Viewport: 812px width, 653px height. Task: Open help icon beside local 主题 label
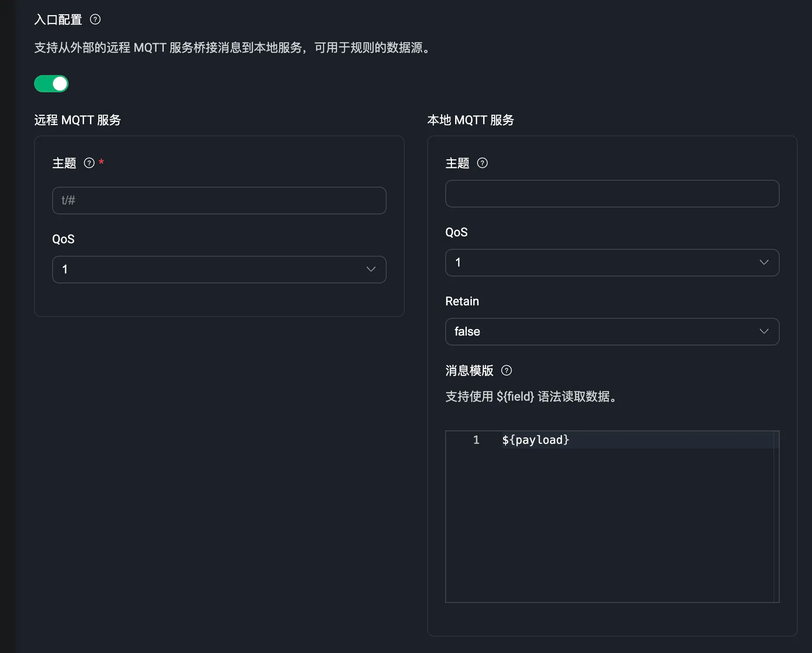(x=482, y=163)
